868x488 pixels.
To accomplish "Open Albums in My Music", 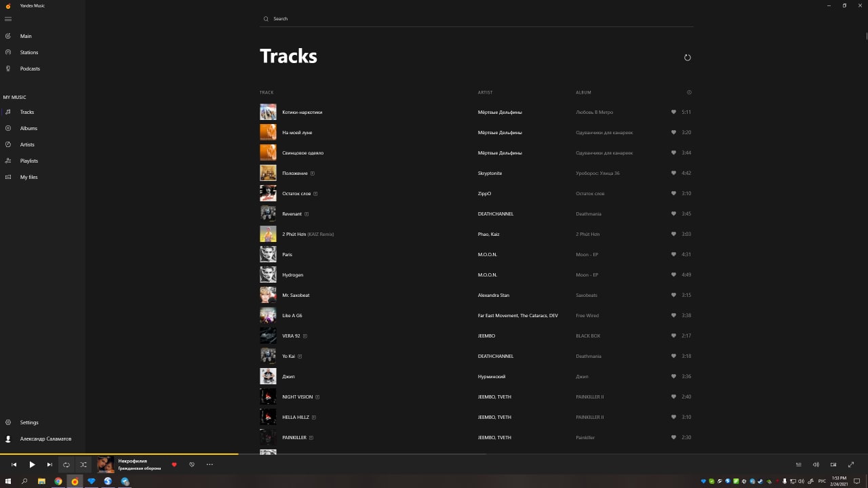I will pyautogui.click(x=28, y=128).
